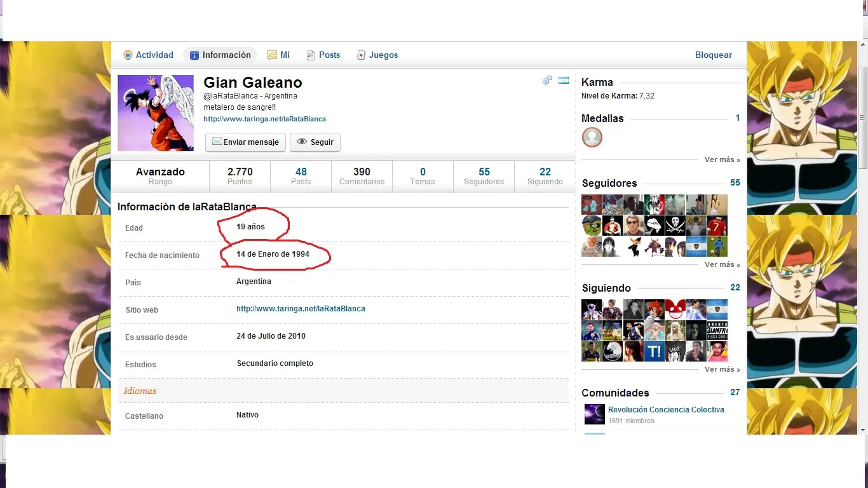Send a message with Enviar mensaje
Screen dimensions: 868x488
245,142
